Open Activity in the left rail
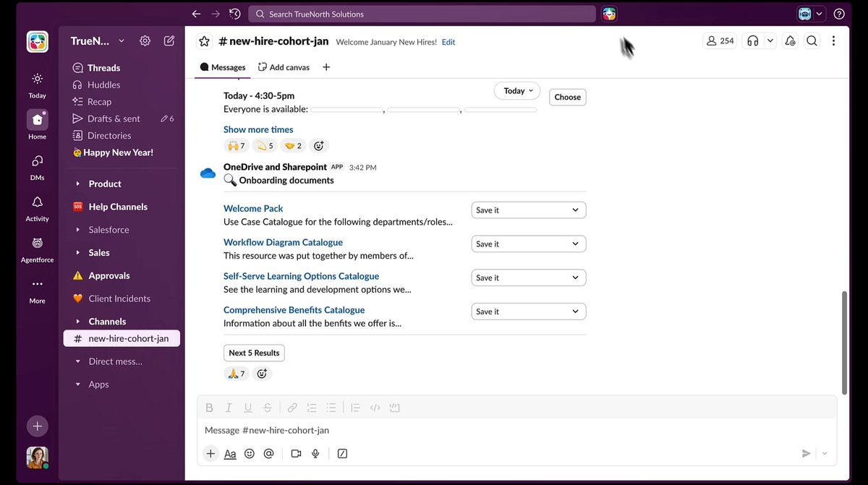 38,207
